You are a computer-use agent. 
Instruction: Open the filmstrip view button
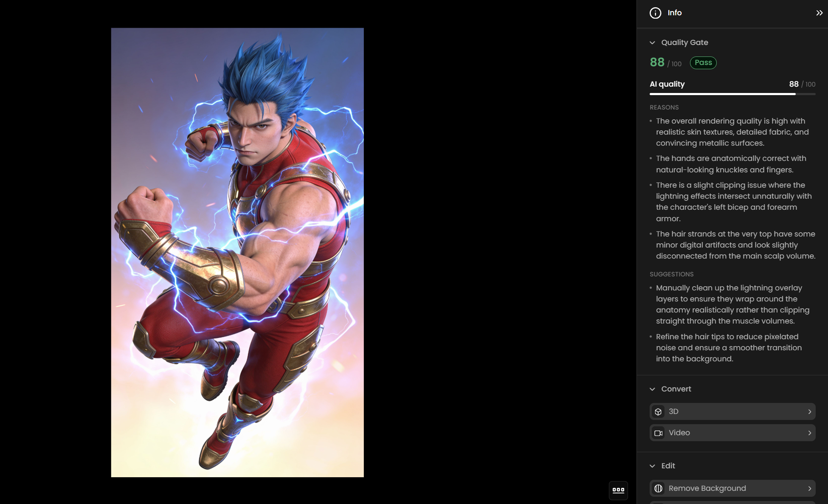[618, 490]
